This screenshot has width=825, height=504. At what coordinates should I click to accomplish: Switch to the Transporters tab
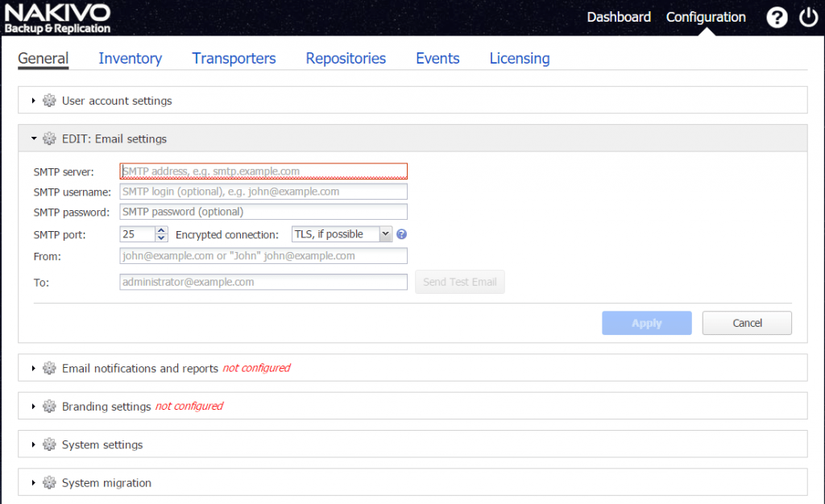pyautogui.click(x=234, y=58)
